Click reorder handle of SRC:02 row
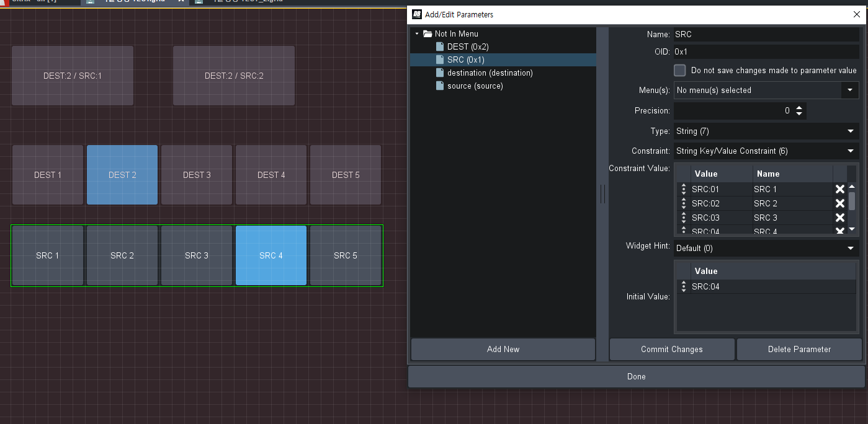868x424 pixels. [x=683, y=203]
